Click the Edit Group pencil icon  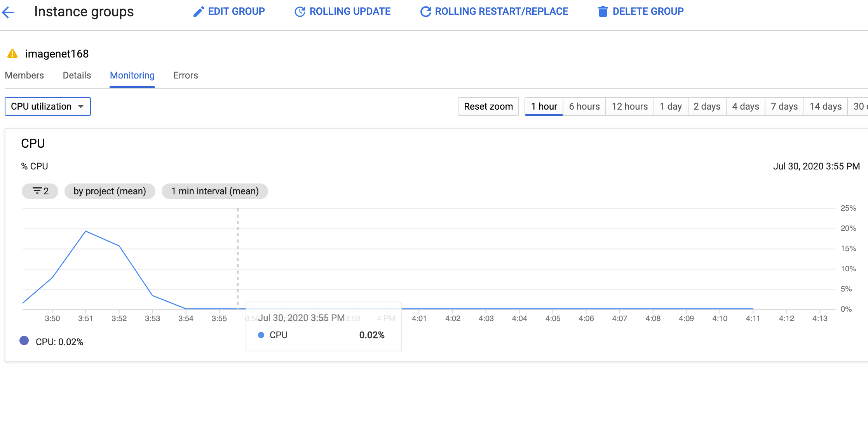point(199,12)
